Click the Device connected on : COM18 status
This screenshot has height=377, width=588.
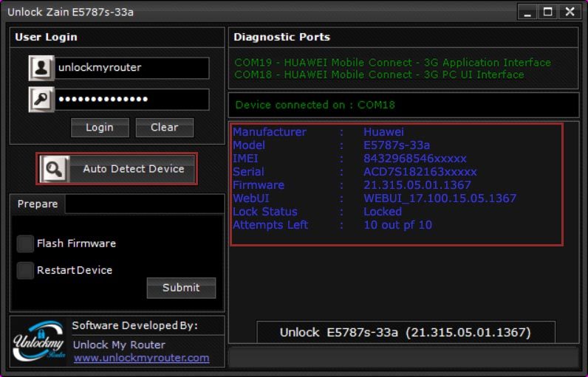tap(315, 105)
